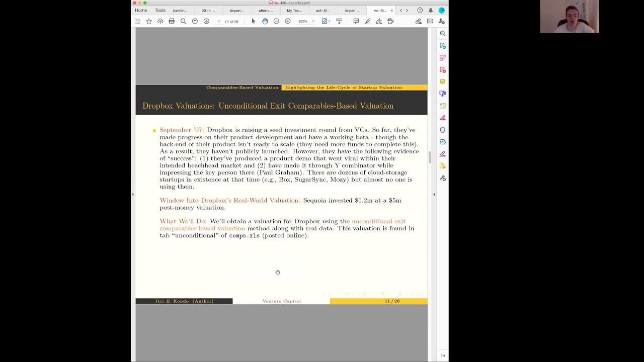Image resolution: width=644 pixels, height=362 pixels.
Task: Open the help question mark icon
Action: pos(420,10)
